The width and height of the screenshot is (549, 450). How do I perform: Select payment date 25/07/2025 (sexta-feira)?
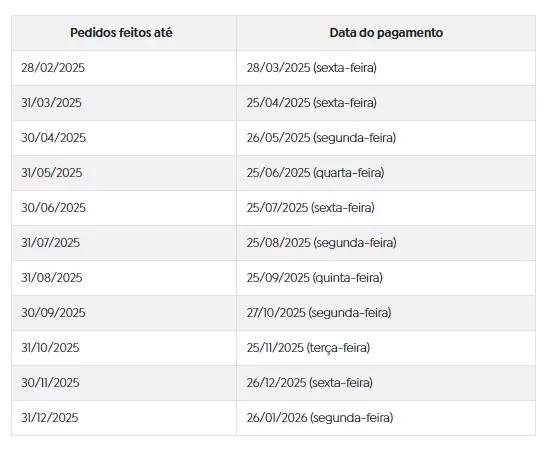pos(386,208)
